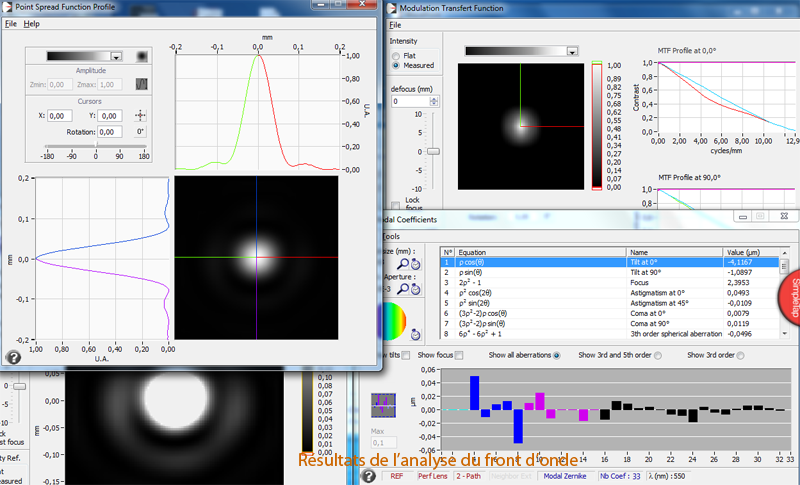Click the Modulation Transfert Function title bar icon
This screenshot has height=485, width=800.
tap(391, 8)
